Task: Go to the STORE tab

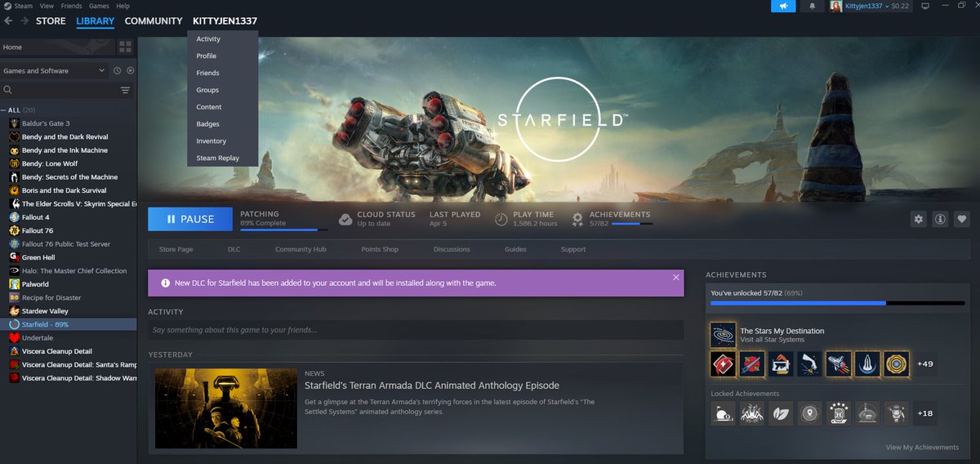Action: click(x=51, y=21)
